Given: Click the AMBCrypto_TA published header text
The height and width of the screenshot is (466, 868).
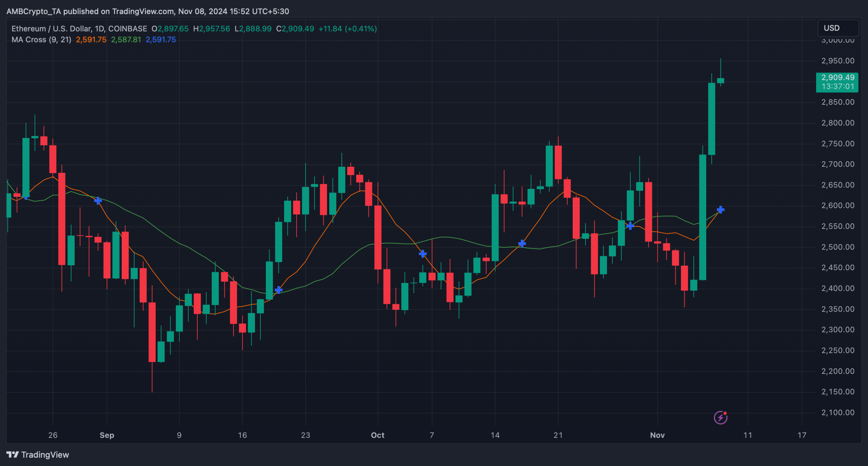Looking at the screenshot, I should point(148,11).
